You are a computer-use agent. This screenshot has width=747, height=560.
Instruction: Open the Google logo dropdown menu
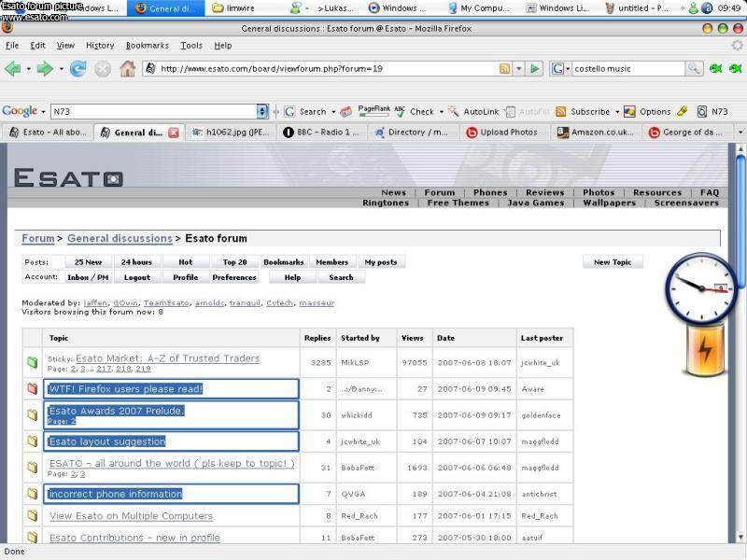click(x=43, y=111)
